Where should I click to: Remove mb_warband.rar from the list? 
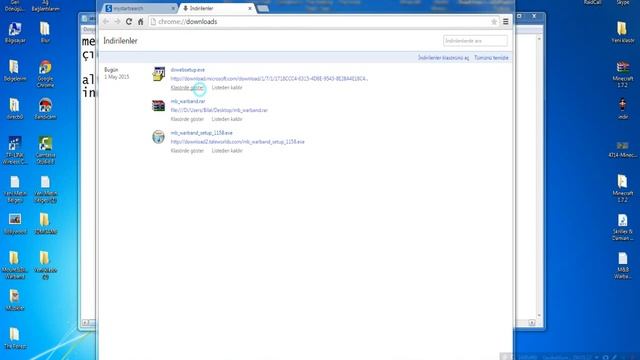(227, 119)
